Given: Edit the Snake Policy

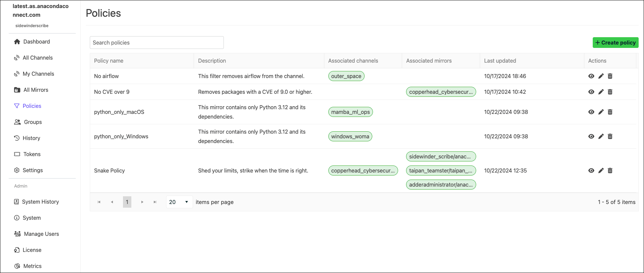Looking at the screenshot, I should coord(601,170).
